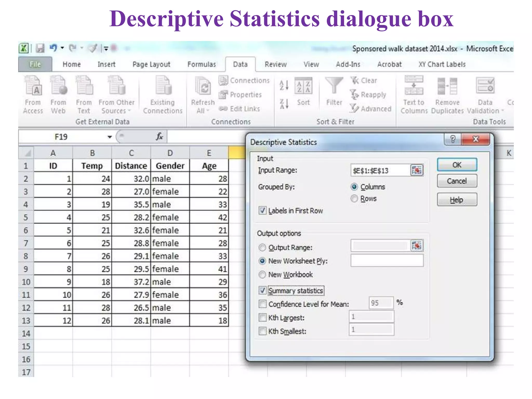Select column header C
The image size is (532, 399).
tap(131, 153)
